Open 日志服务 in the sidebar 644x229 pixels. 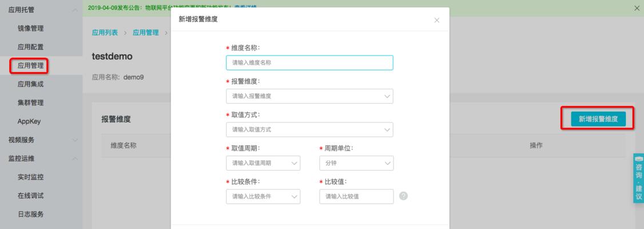pos(30,214)
